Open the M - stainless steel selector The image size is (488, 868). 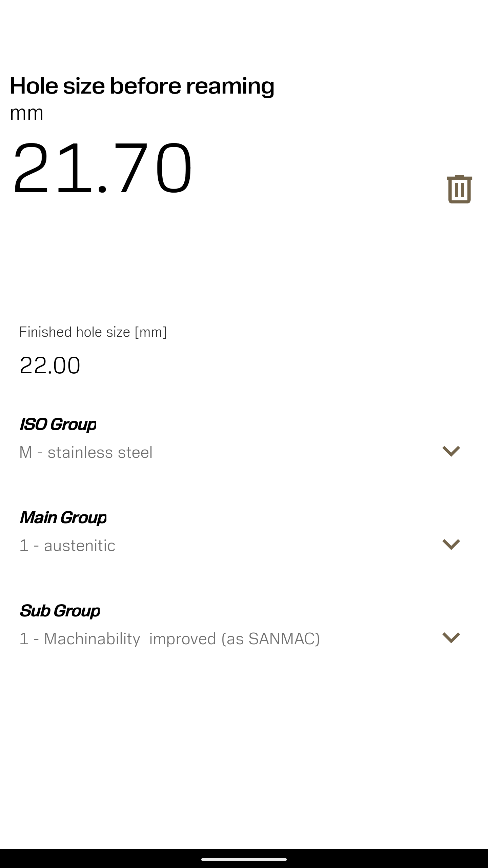(244, 452)
